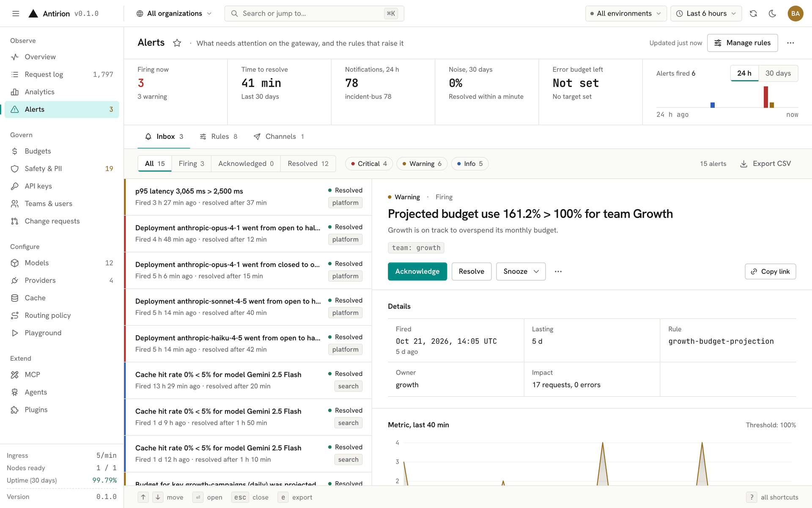Star the Alerts page as favorite
The width and height of the screenshot is (812, 508).
(177, 43)
